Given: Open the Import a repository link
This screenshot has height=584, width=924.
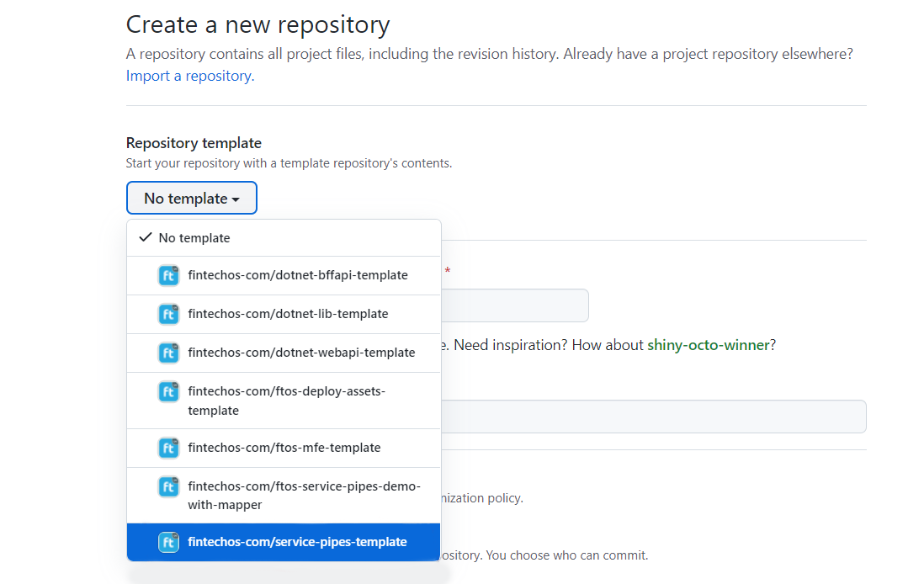Looking at the screenshot, I should (189, 76).
